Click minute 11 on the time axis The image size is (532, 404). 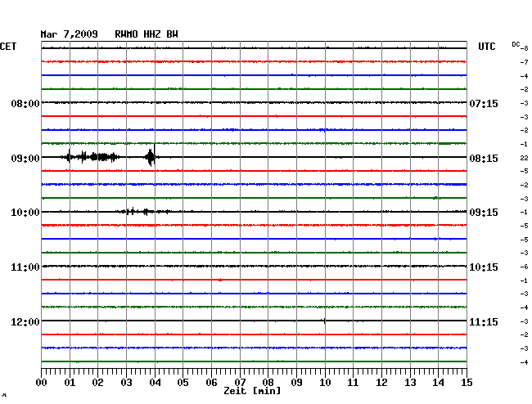pos(353,383)
